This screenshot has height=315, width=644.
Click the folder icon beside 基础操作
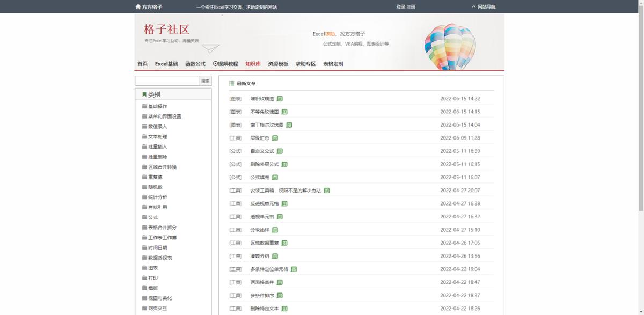pos(144,106)
